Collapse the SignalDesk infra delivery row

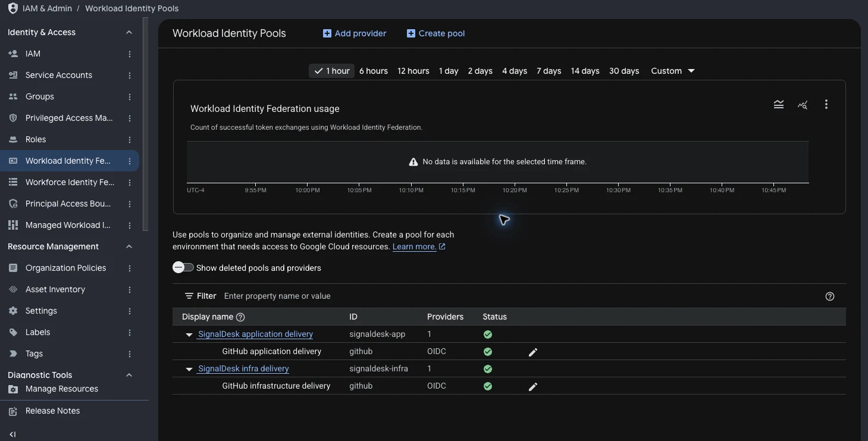click(x=189, y=370)
